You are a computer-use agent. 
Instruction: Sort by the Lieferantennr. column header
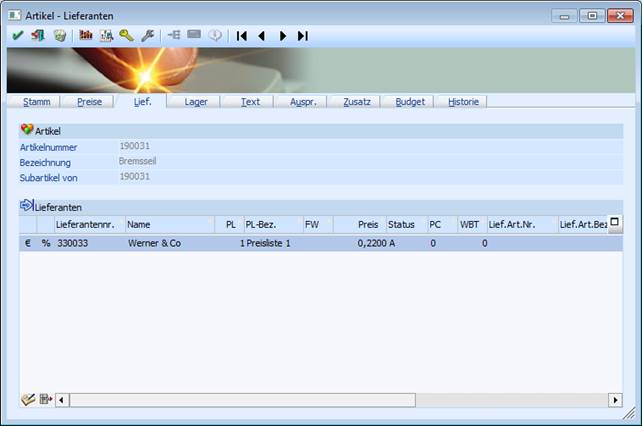(90, 225)
